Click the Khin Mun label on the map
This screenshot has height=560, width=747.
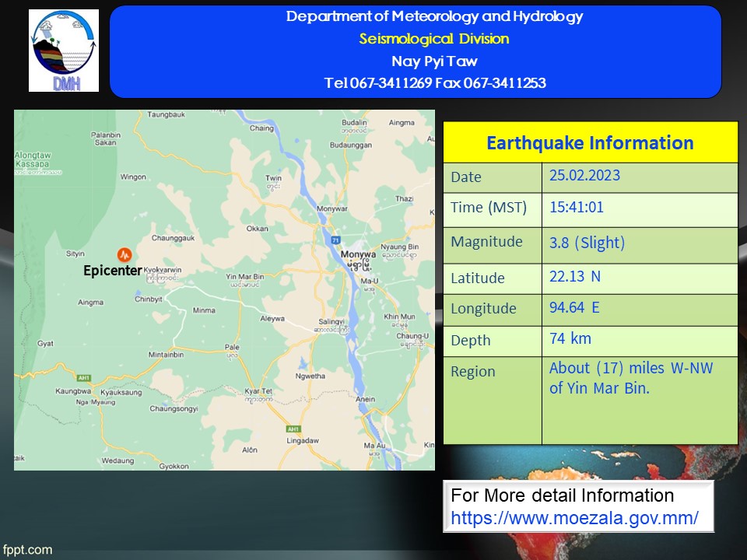[399, 317]
